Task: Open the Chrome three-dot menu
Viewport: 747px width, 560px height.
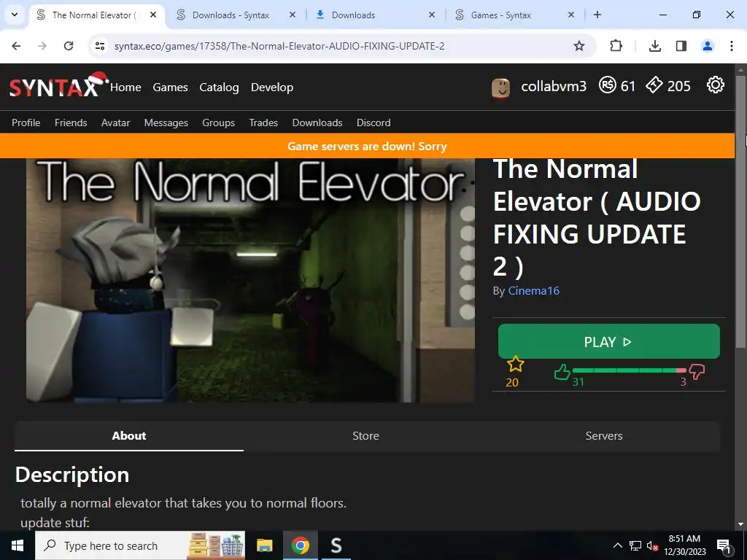Action: [x=731, y=46]
